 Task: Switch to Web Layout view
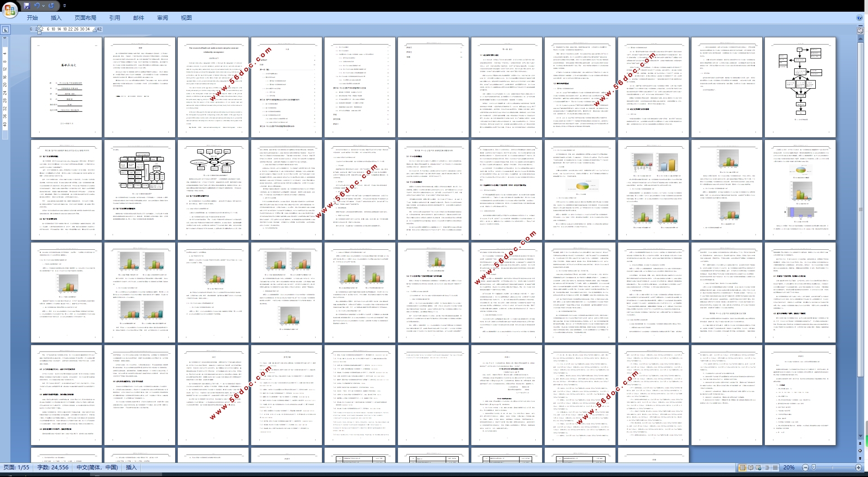point(759,468)
